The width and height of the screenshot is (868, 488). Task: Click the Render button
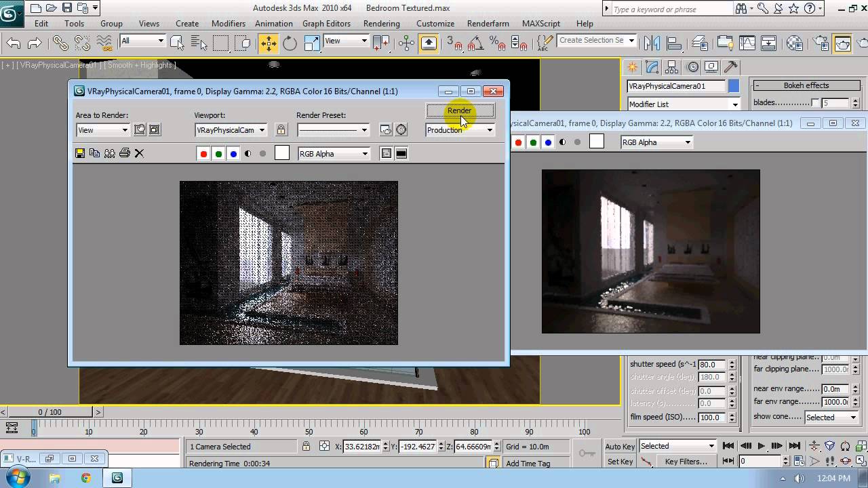460,110
